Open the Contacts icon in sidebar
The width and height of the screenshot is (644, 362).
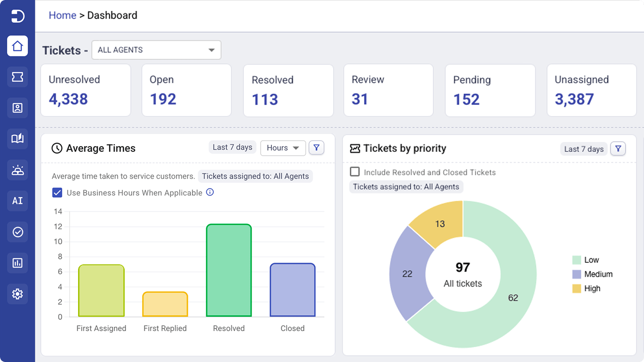[17, 108]
